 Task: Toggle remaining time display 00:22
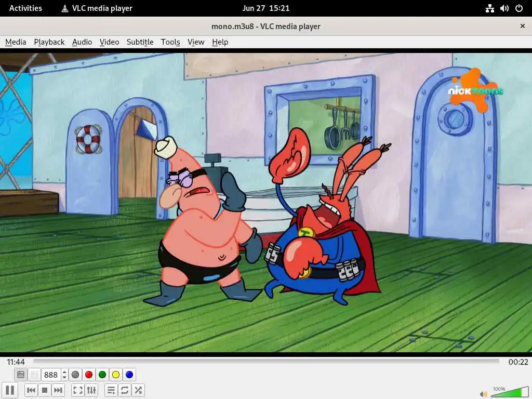click(518, 362)
